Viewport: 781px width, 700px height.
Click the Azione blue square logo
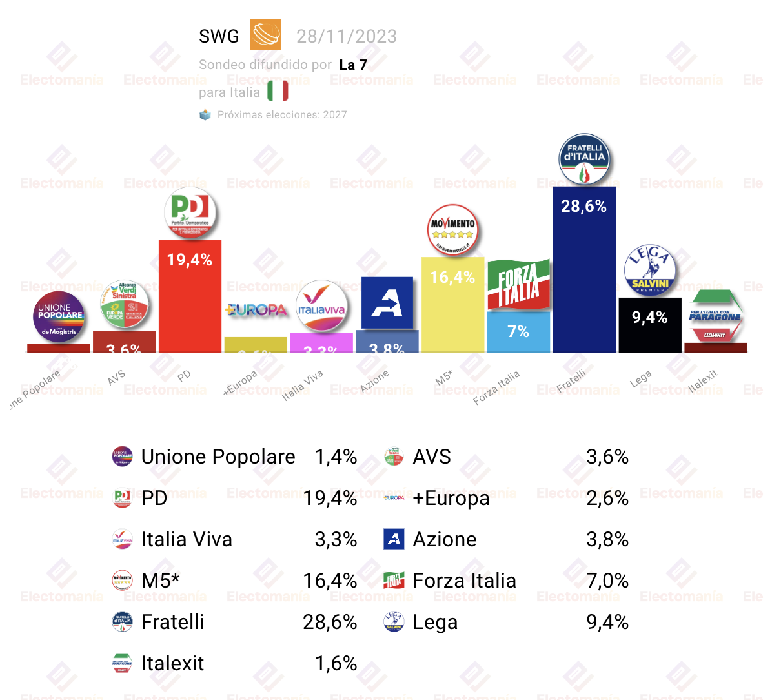387,303
